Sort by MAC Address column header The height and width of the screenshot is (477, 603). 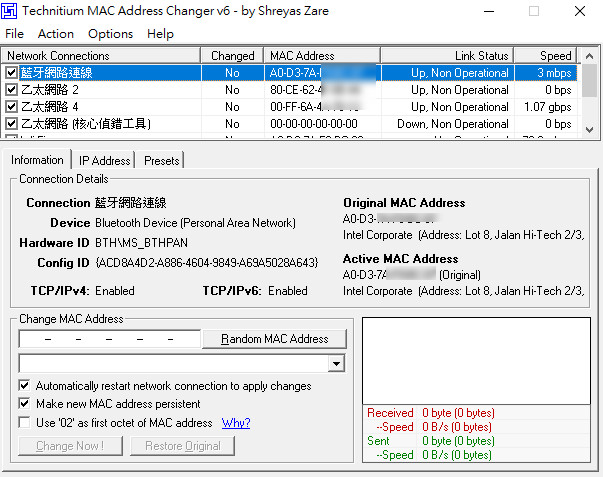322,56
